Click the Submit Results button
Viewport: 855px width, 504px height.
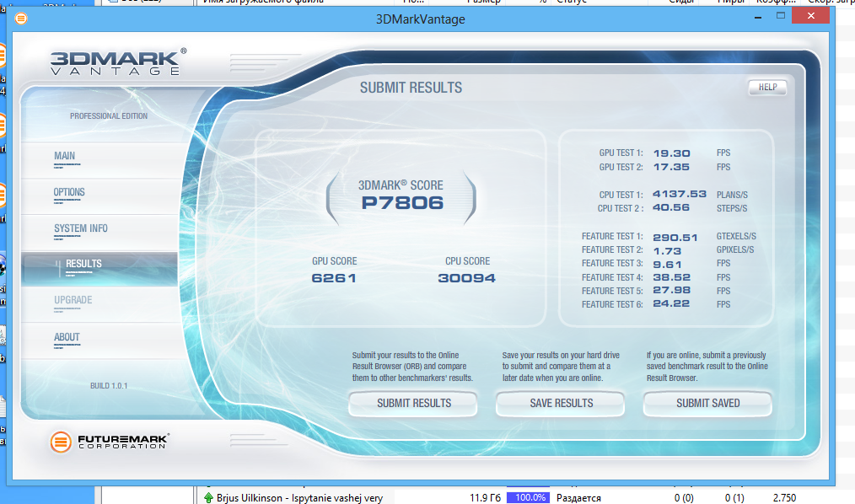(413, 404)
